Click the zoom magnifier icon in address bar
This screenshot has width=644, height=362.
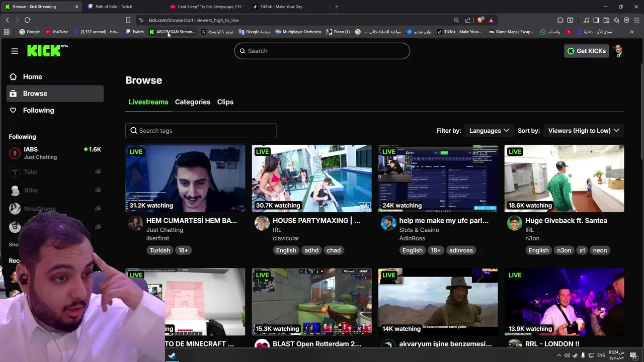pyautogui.click(x=456, y=20)
